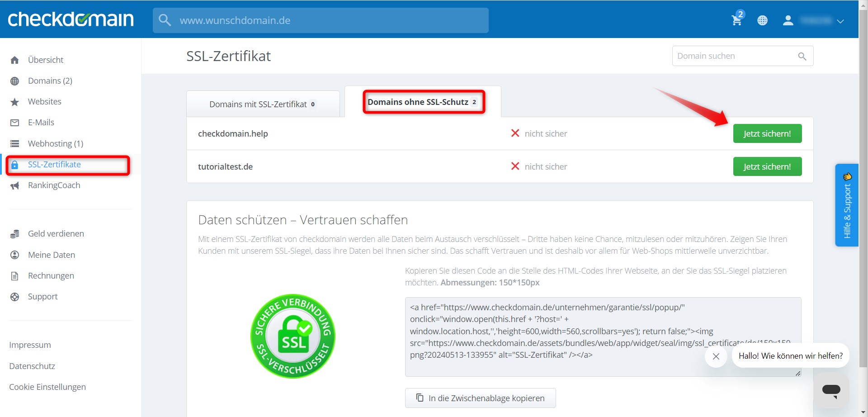Click 'nicht sicher' status for checkdomain.help
The width and height of the screenshot is (868, 417).
point(546,133)
